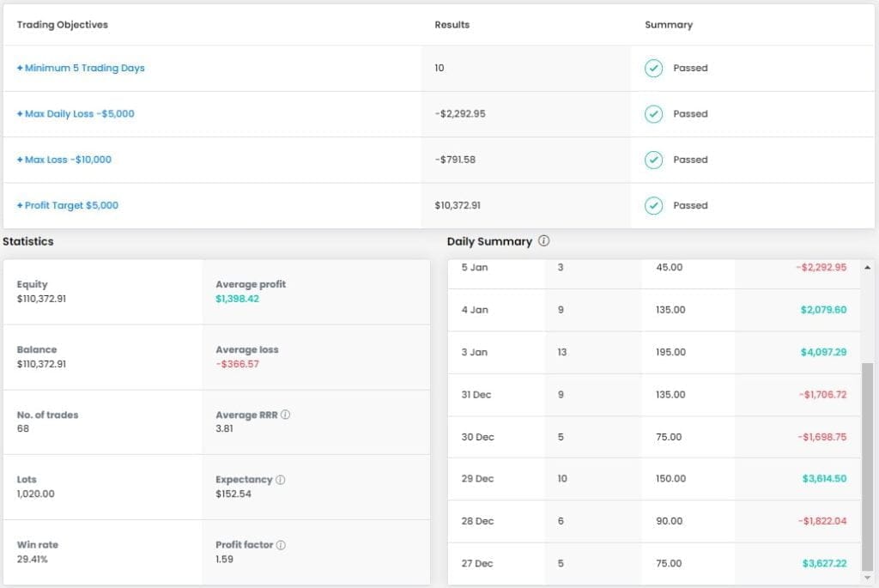Expand the Profit Target $5,000 objective
The height and width of the screenshot is (588, 879).
coord(68,205)
